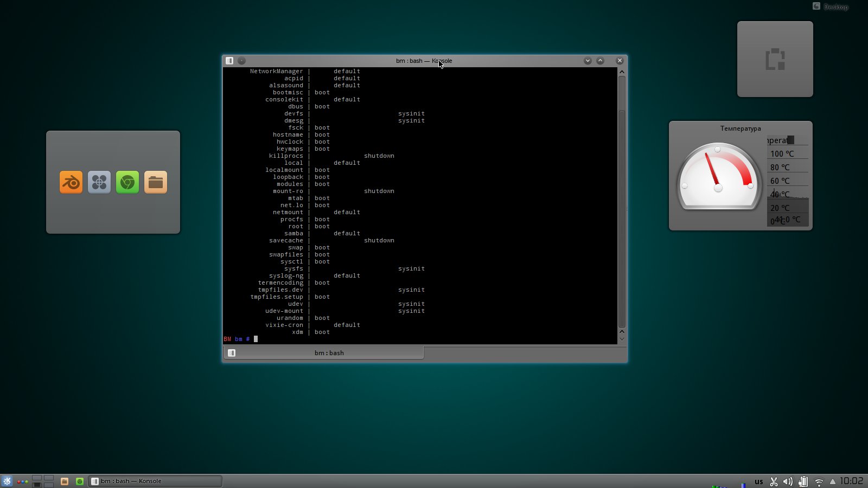Viewport: 868px width, 488px height.
Task: Open the four-circle app icon in folder widget
Action: click(99, 182)
